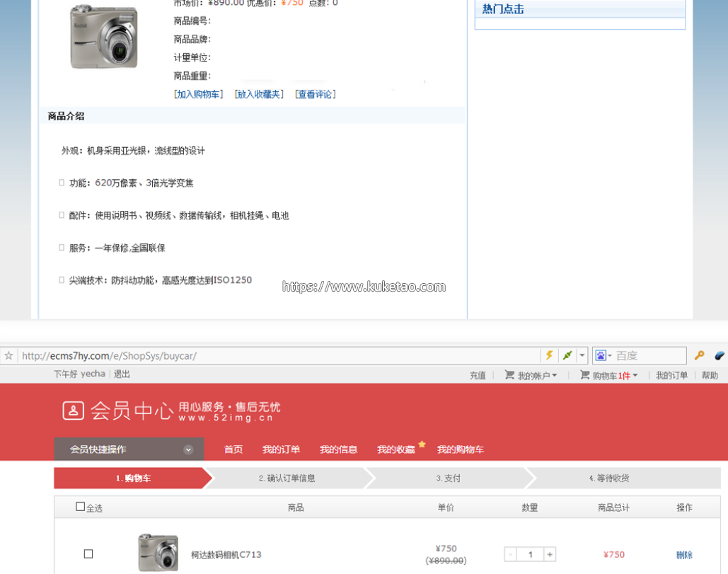The height and width of the screenshot is (574, 728).
Task: Open the 柯达数码相机C713 product name
Action: 226,554
